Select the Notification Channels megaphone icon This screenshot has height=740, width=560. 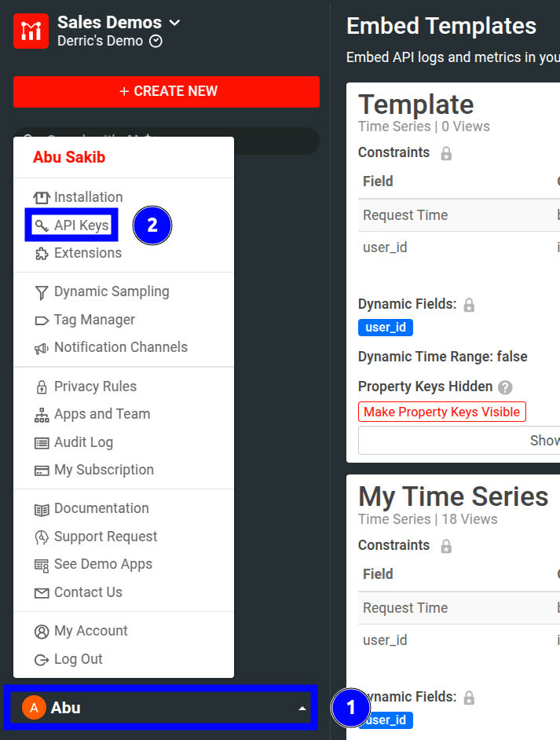point(40,346)
